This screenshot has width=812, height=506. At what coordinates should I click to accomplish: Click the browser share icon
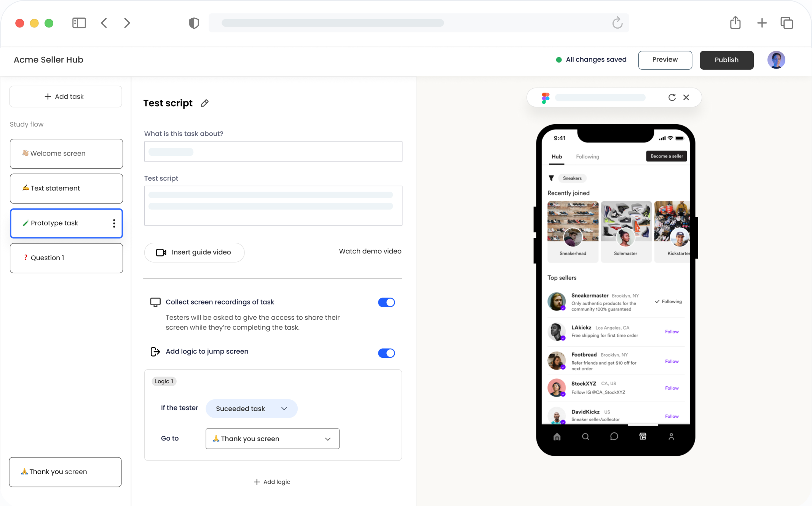(735, 23)
